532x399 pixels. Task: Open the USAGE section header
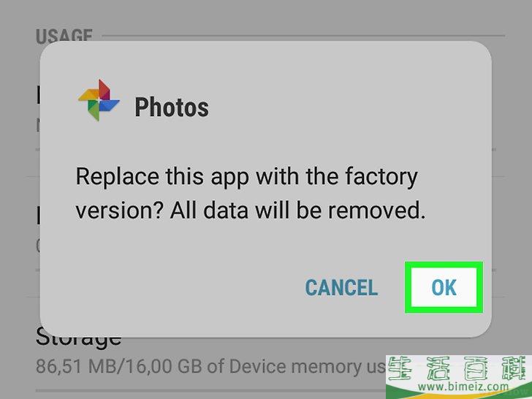pyautogui.click(x=64, y=36)
